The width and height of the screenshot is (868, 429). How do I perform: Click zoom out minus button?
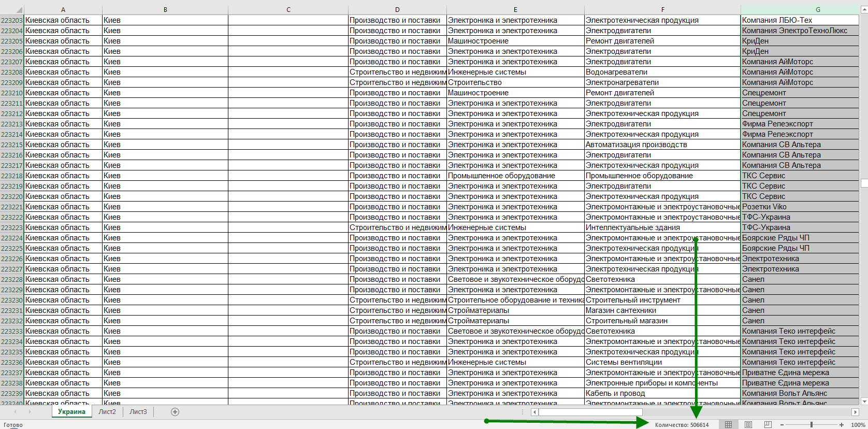tap(782, 425)
